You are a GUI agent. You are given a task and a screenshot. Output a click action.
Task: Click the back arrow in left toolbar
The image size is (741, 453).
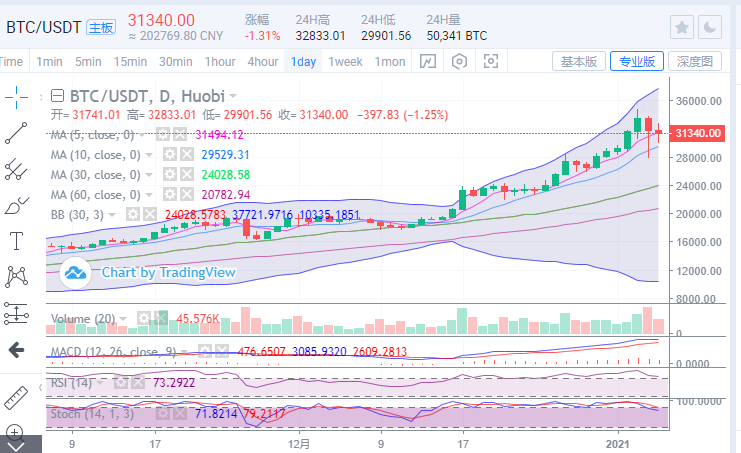point(16,350)
